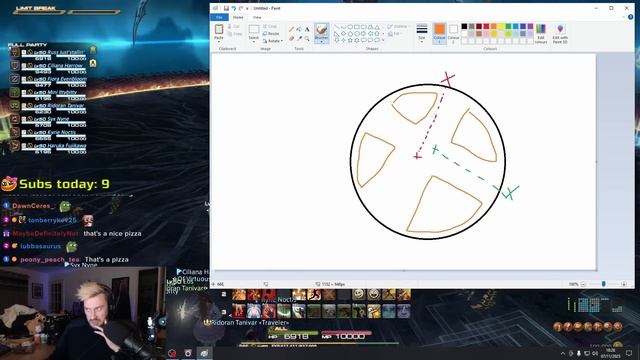
Task: Open the Rotate dropdown
Action: (273, 41)
